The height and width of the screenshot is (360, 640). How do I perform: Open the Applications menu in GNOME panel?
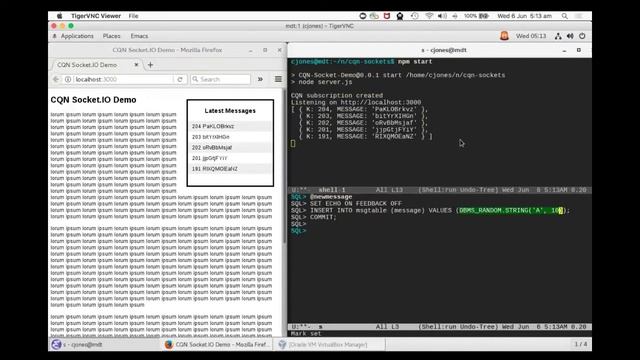pos(77,36)
